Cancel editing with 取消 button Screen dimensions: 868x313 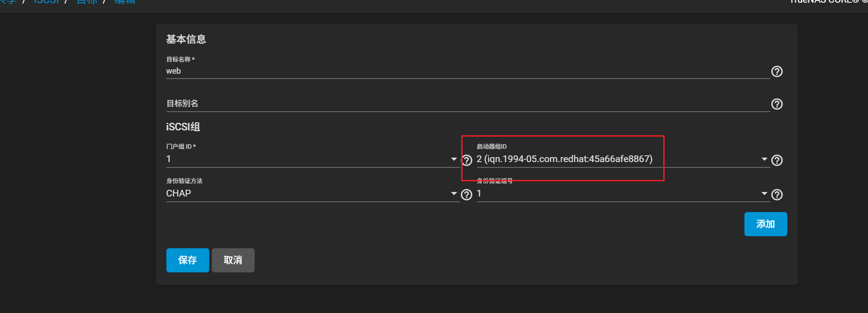[x=233, y=260]
